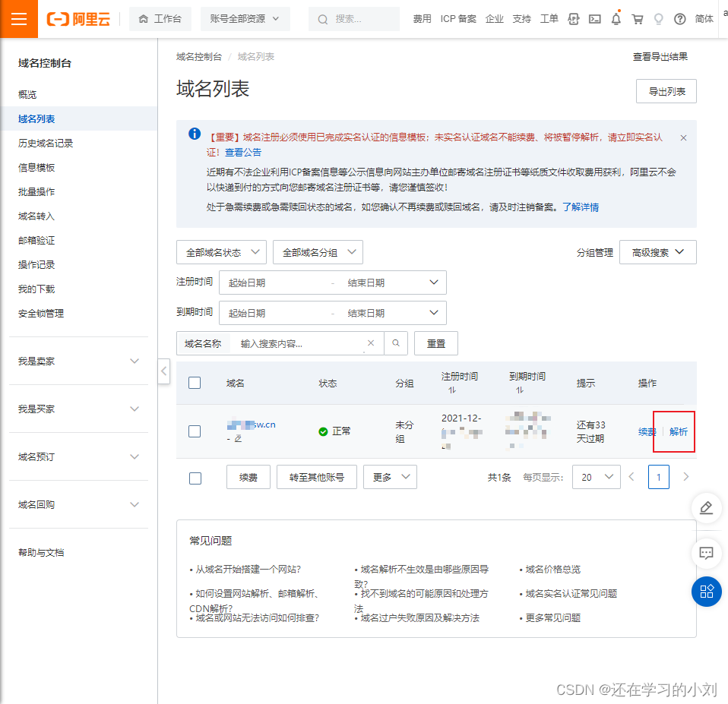This screenshot has width=728, height=704.
Task: Open 安全锁管理 in the sidebar
Action: 41,313
